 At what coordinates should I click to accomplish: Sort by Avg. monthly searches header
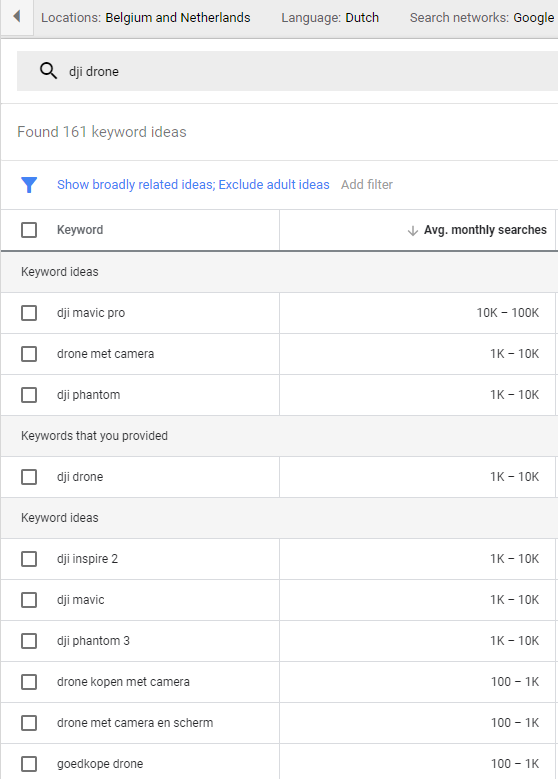(x=485, y=230)
